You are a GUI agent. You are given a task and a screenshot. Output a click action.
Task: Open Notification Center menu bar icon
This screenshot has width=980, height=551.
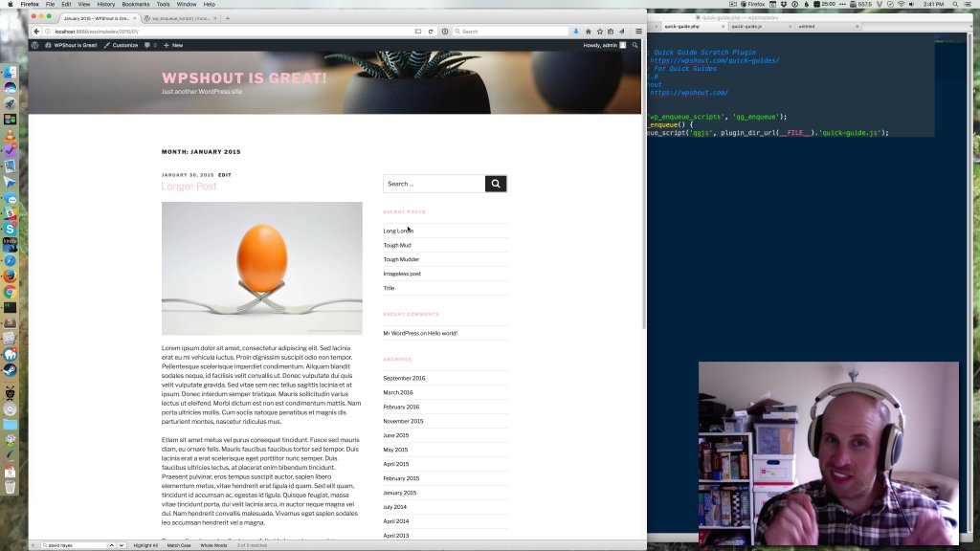click(969, 5)
